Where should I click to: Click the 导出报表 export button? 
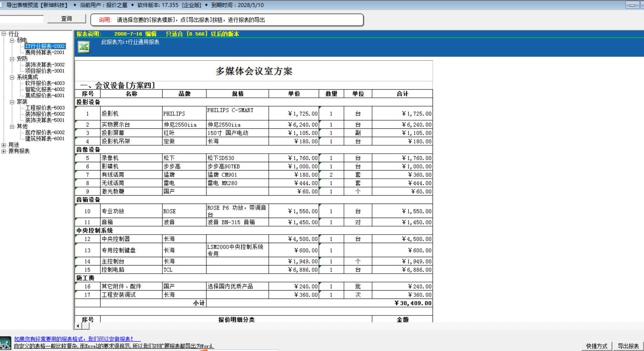(628, 346)
